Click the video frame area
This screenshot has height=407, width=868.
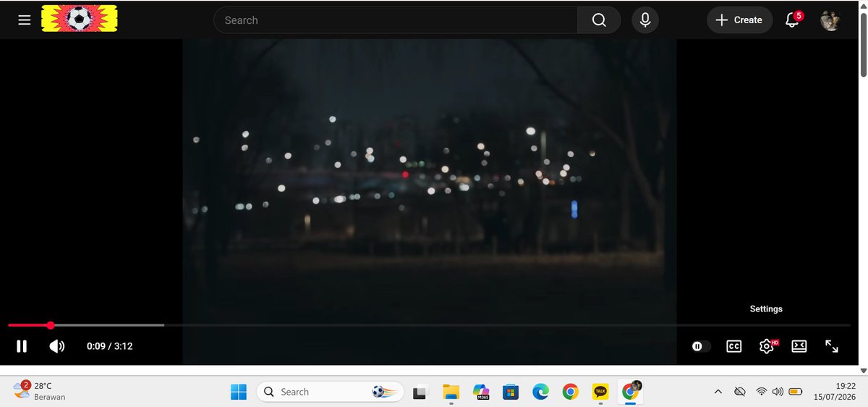coord(429,181)
